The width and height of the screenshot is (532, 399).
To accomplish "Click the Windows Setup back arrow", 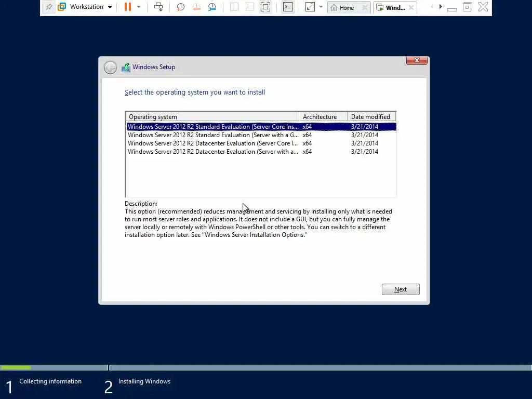I will point(110,68).
